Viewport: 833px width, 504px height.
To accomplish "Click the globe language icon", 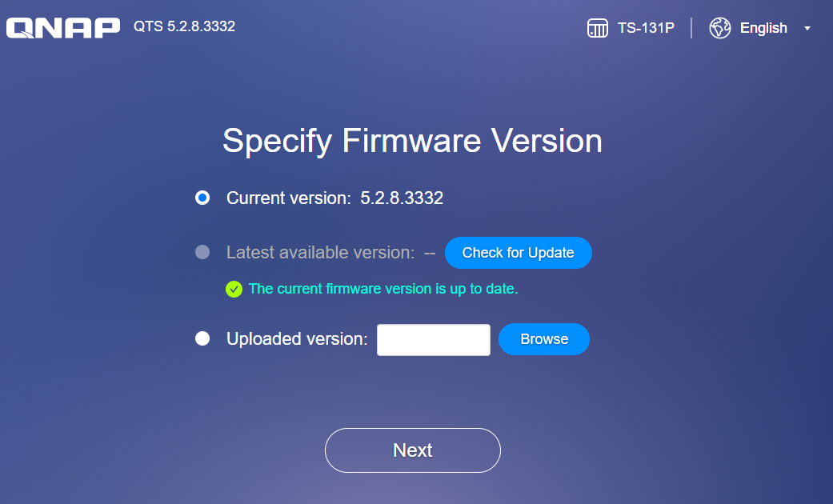I will (720, 28).
